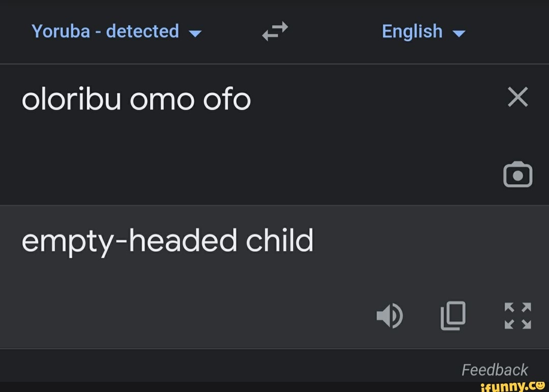Click the Feedback link
The height and width of the screenshot is (392, 549).
click(495, 370)
